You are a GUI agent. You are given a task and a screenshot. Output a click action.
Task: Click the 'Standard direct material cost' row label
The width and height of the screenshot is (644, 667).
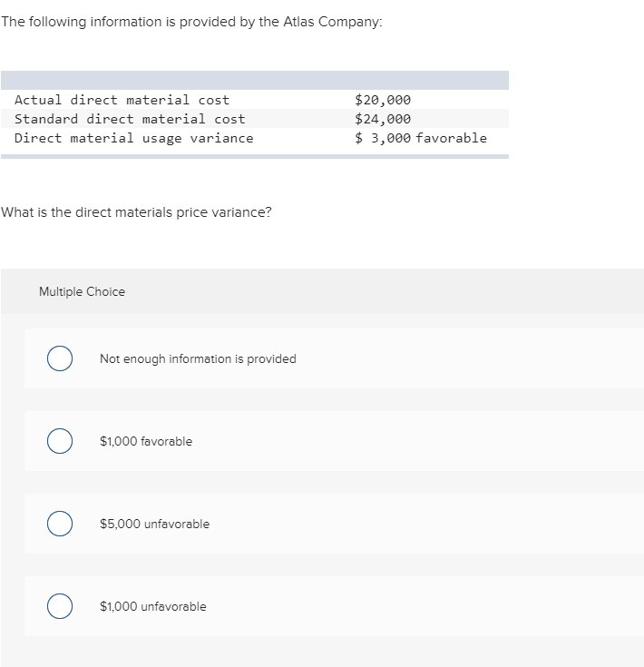click(x=130, y=119)
